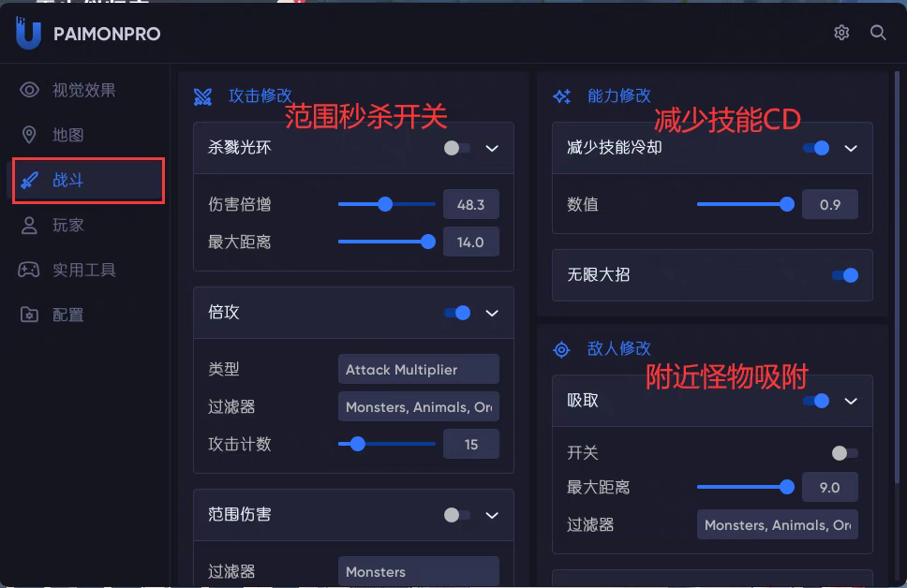This screenshot has height=588, width=907.
Task: Collapse the 减少技能冷却 section chevron
Action: click(851, 149)
